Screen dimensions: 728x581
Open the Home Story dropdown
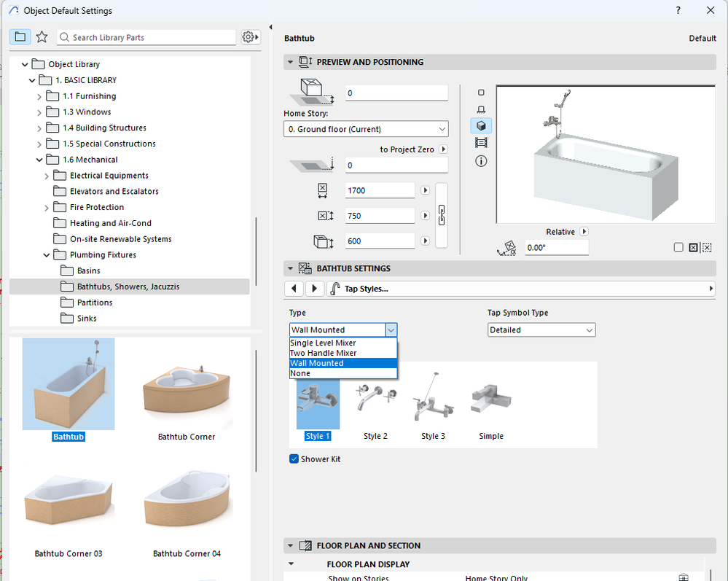(x=366, y=129)
